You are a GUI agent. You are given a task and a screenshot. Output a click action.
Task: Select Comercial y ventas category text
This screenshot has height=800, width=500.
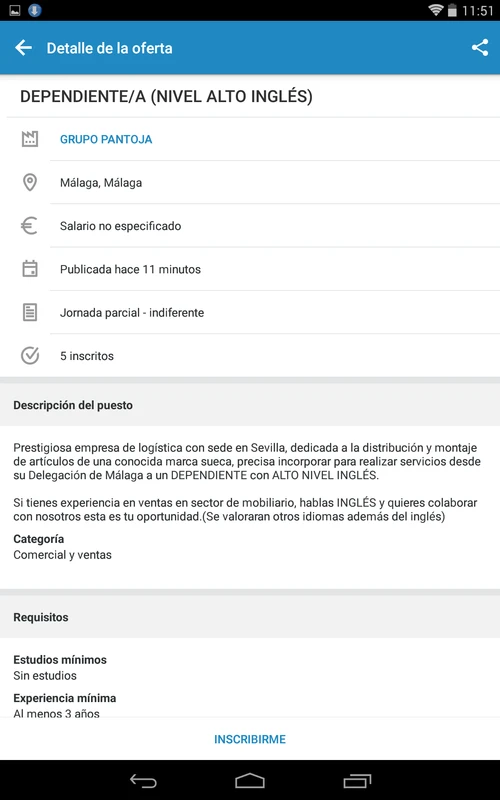pos(62,555)
